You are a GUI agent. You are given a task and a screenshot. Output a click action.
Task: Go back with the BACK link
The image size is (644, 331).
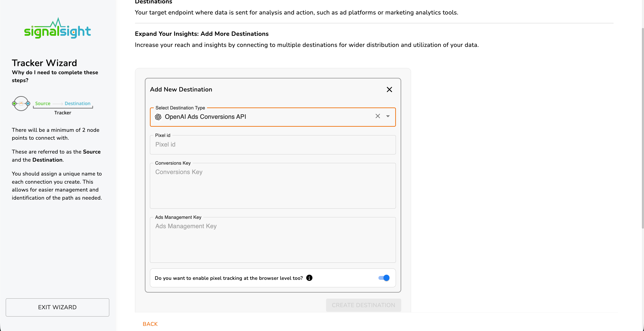click(150, 324)
